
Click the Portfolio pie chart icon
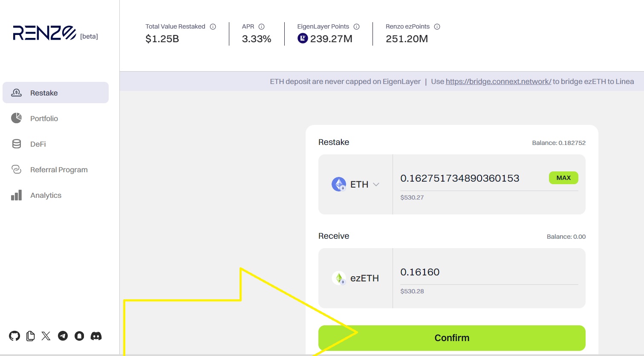[16, 118]
